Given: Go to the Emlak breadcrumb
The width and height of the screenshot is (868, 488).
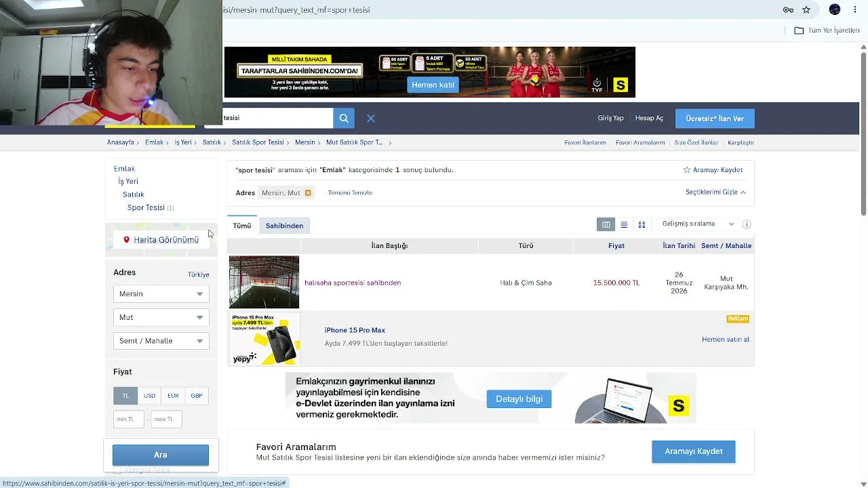Looking at the screenshot, I should pyautogui.click(x=154, y=142).
